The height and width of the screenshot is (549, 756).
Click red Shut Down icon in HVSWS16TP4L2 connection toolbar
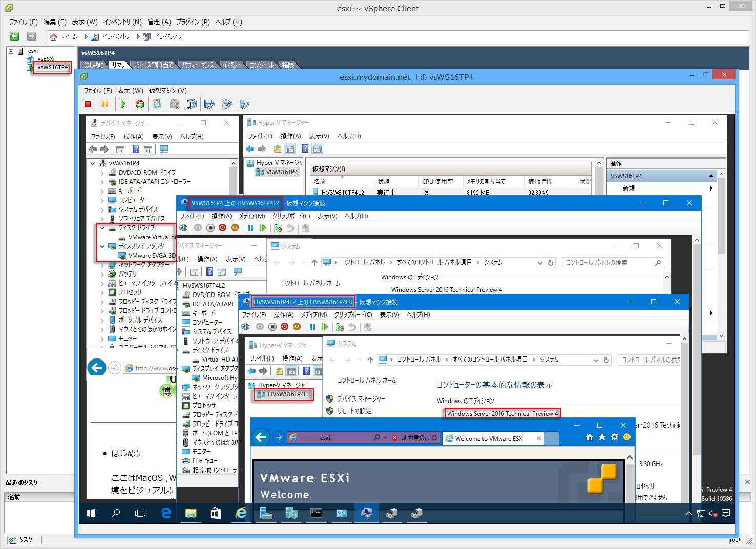pos(222,228)
